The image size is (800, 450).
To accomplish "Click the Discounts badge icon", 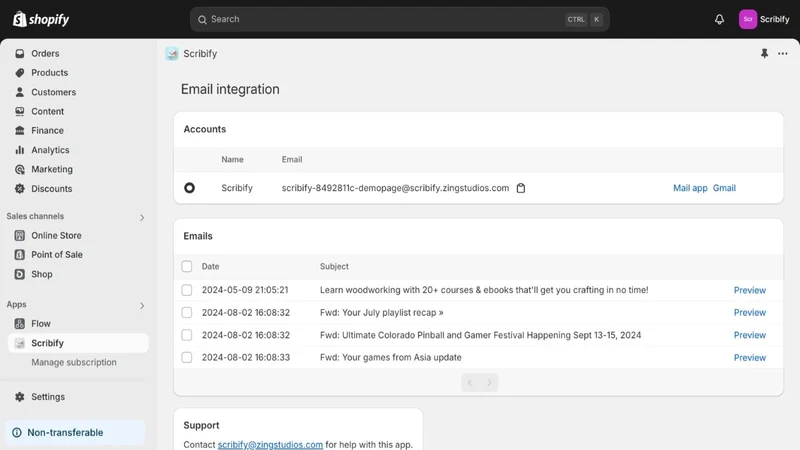I will pos(19,189).
